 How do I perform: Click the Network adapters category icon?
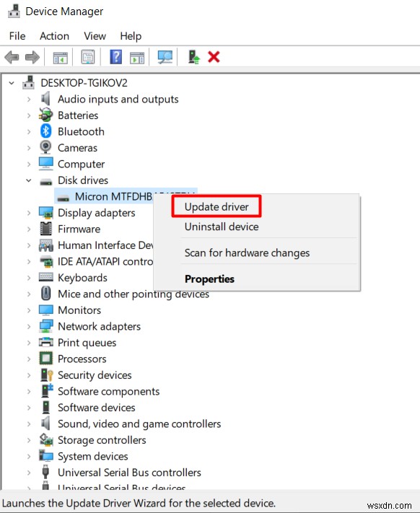[45, 326]
